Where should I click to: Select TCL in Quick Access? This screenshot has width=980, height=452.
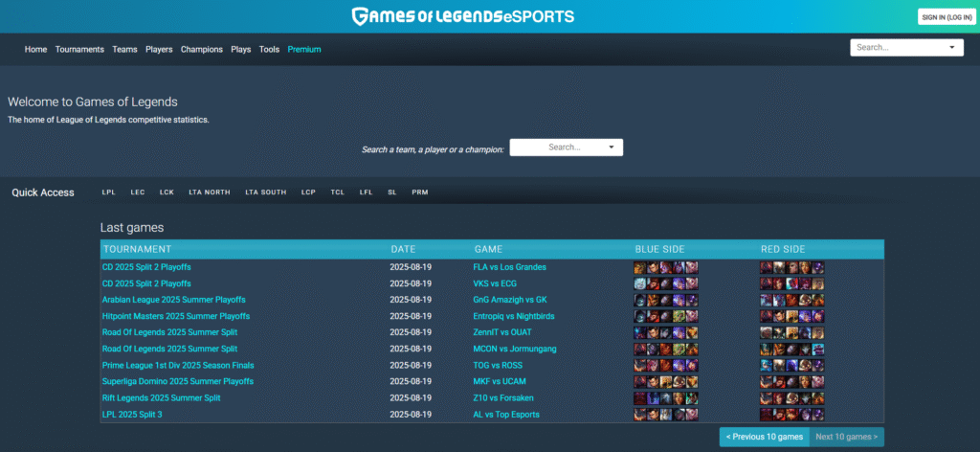tap(338, 192)
